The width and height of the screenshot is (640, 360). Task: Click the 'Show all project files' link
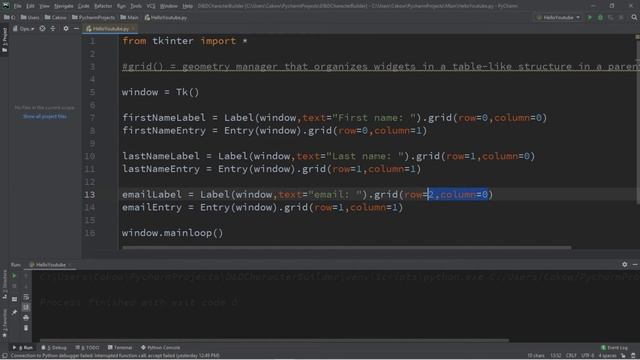click(44, 116)
